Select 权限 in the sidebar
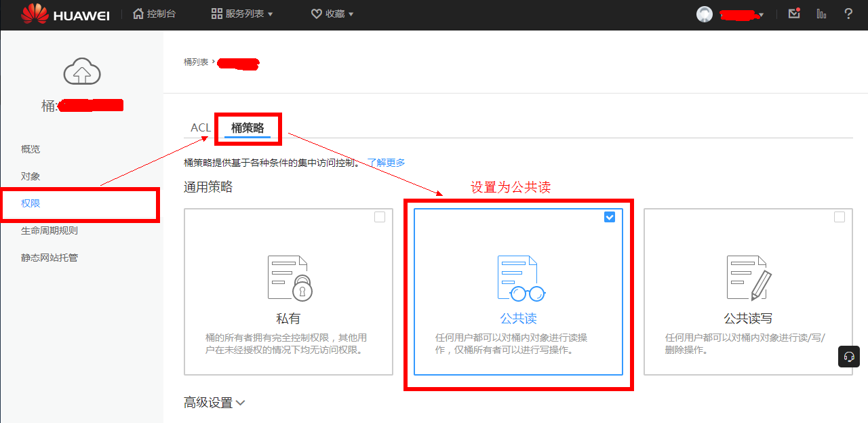Screen dimensions: 868x423 click(31, 203)
